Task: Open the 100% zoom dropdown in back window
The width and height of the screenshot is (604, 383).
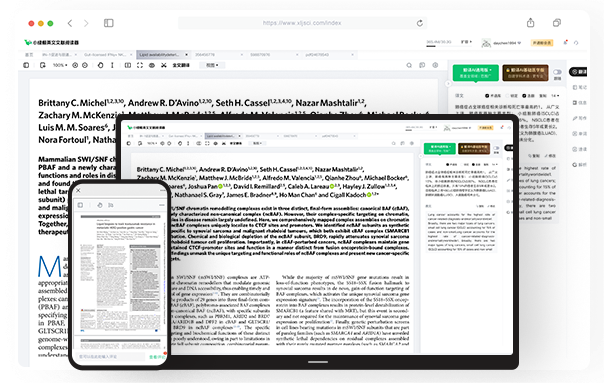Action: 60,65
